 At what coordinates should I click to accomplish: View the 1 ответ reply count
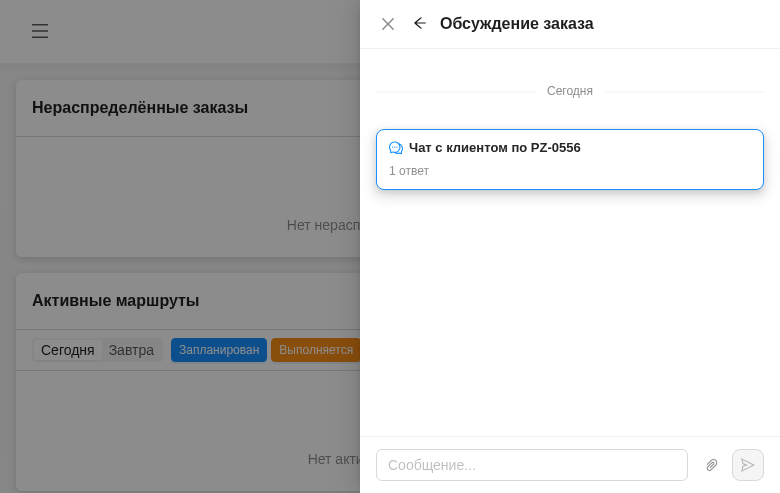point(409,171)
